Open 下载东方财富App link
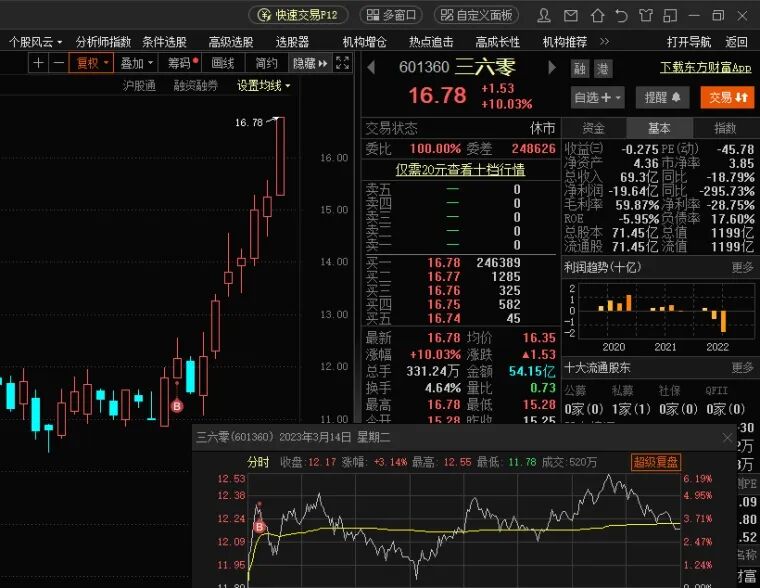The height and width of the screenshot is (588, 760). pyautogui.click(x=705, y=68)
